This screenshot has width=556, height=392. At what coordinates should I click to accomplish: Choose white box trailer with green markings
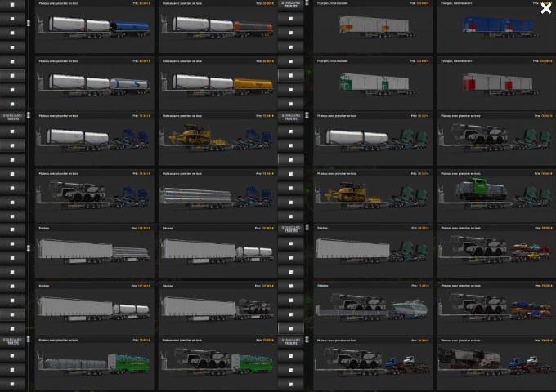[x=373, y=82]
